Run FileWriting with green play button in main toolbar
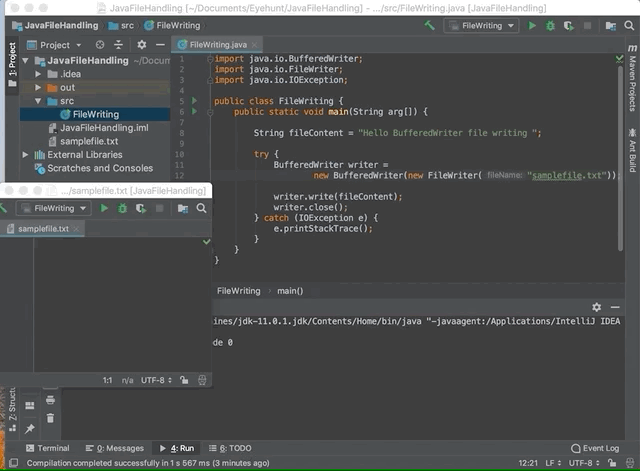The image size is (640, 471). 532,26
